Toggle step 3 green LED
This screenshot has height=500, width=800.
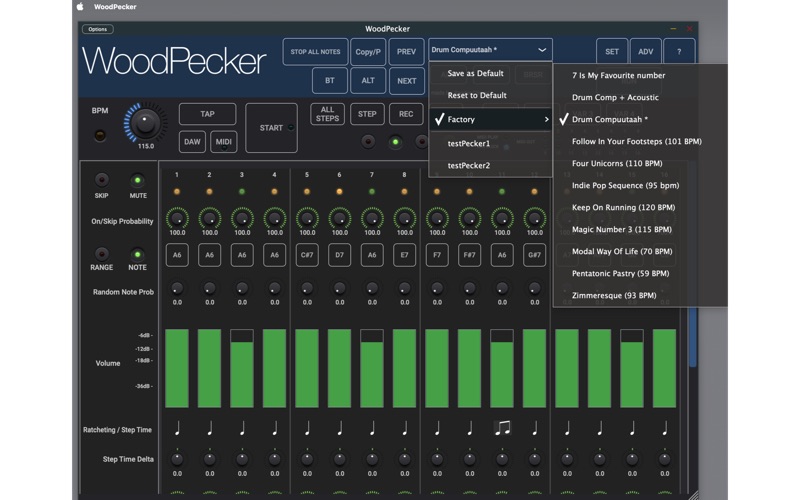tap(242, 192)
